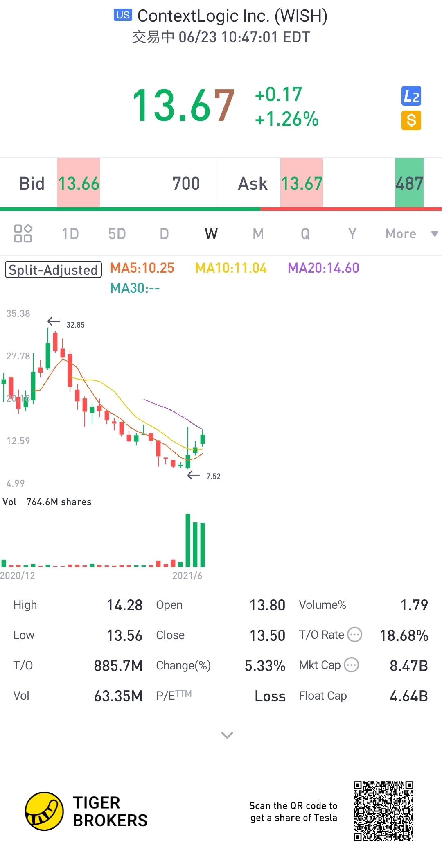Tap the T/O value 885.7M
This screenshot has height=868, width=442.
click(x=118, y=665)
